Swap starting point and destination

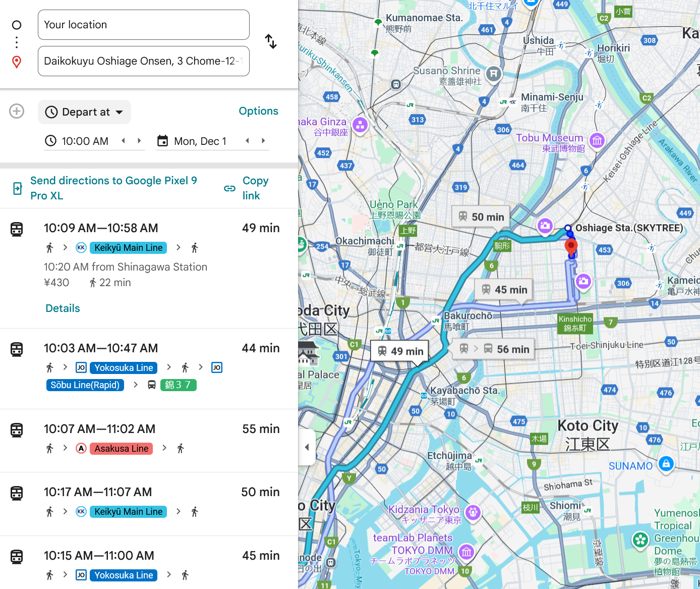pyautogui.click(x=271, y=41)
